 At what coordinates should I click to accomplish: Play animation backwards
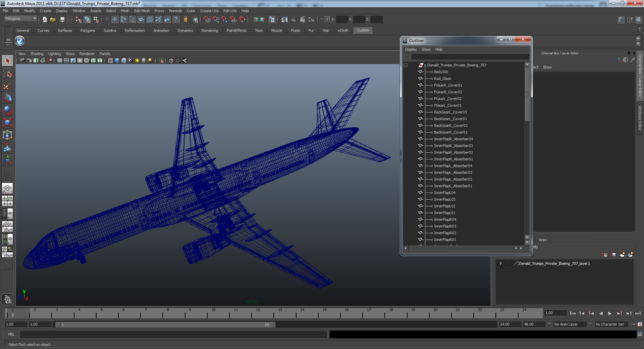(x=601, y=313)
